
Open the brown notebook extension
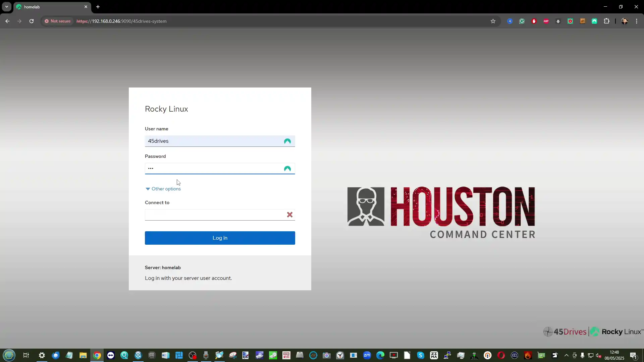tap(582, 21)
